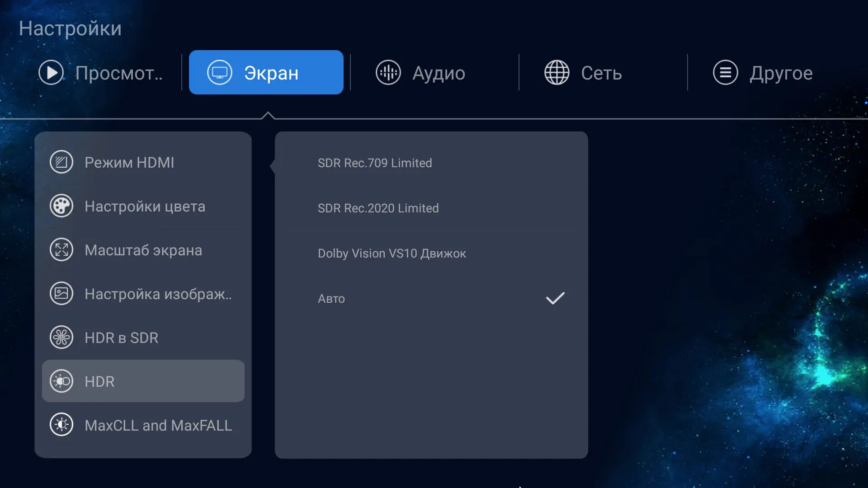Open Режим HDMI settings entry
This screenshot has height=488, width=868.
(x=129, y=162)
